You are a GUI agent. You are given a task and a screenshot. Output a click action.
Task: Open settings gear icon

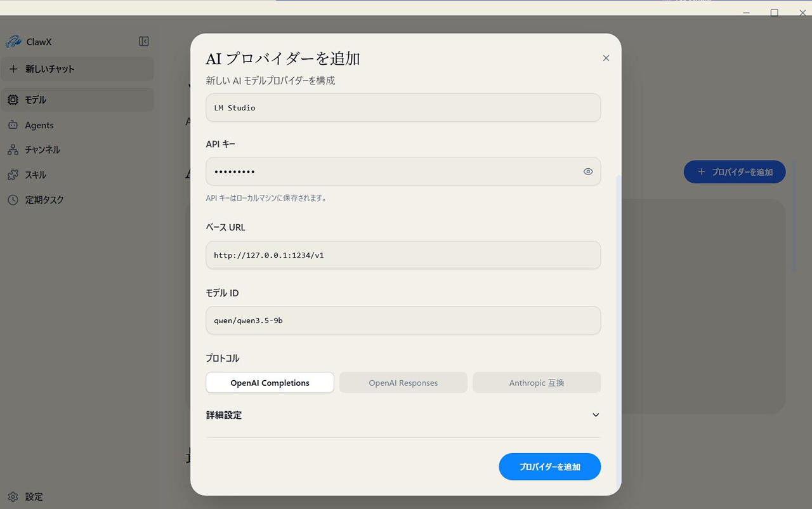click(13, 497)
